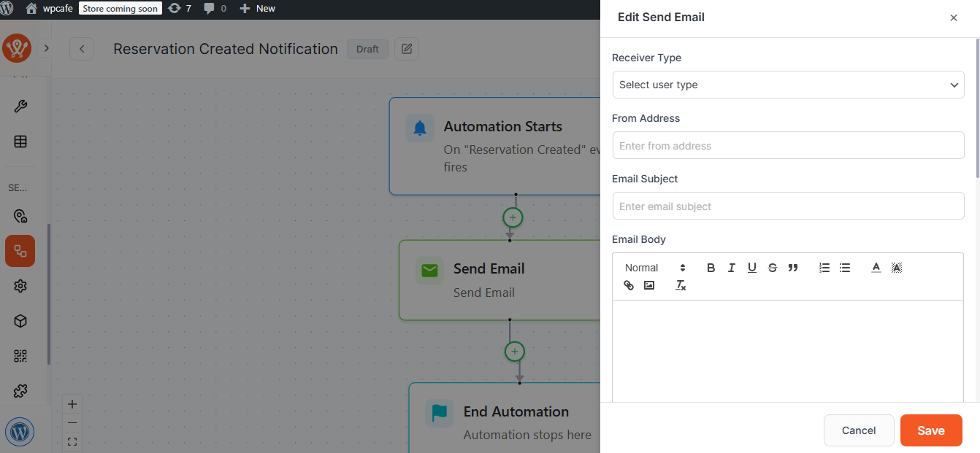
Task: Insert bulleted list in editor
Action: coord(845,268)
